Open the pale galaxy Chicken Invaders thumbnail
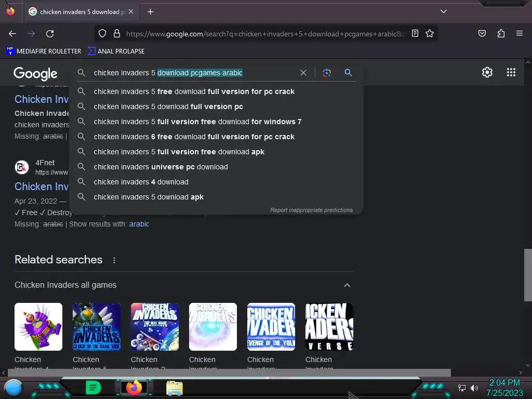The width and height of the screenshot is (532, 399). pos(213,327)
